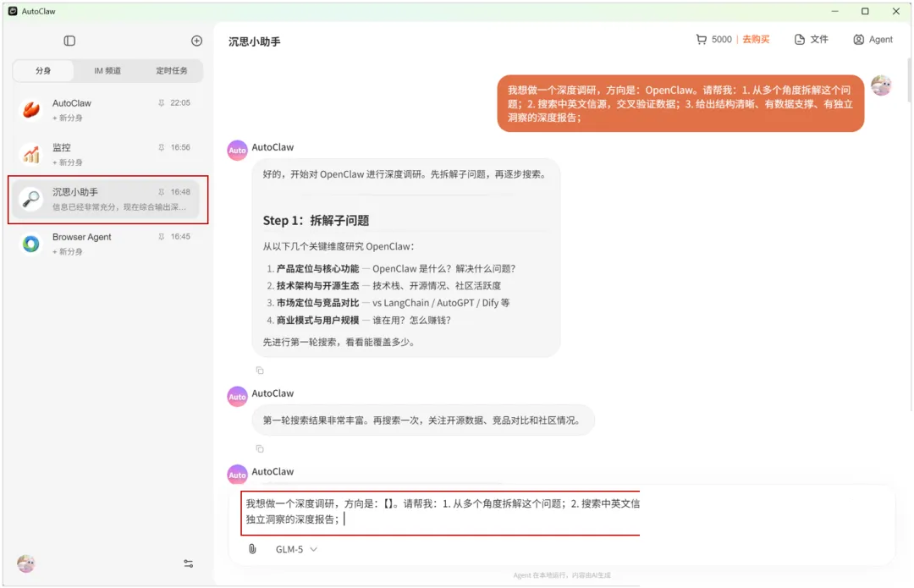Image resolution: width=914 pixels, height=588 pixels.
Task: Click the 第一轮搜索结果非常丰富 message
Action: (x=423, y=420)
